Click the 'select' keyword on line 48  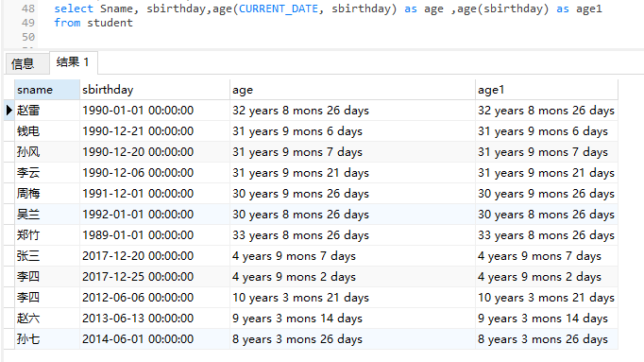(x=74, y=9)
